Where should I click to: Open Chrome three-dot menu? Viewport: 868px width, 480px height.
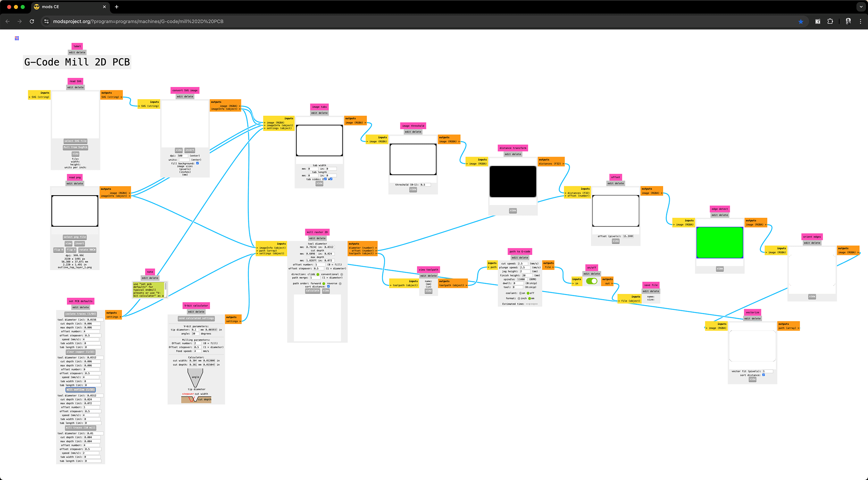coord(860,22)
